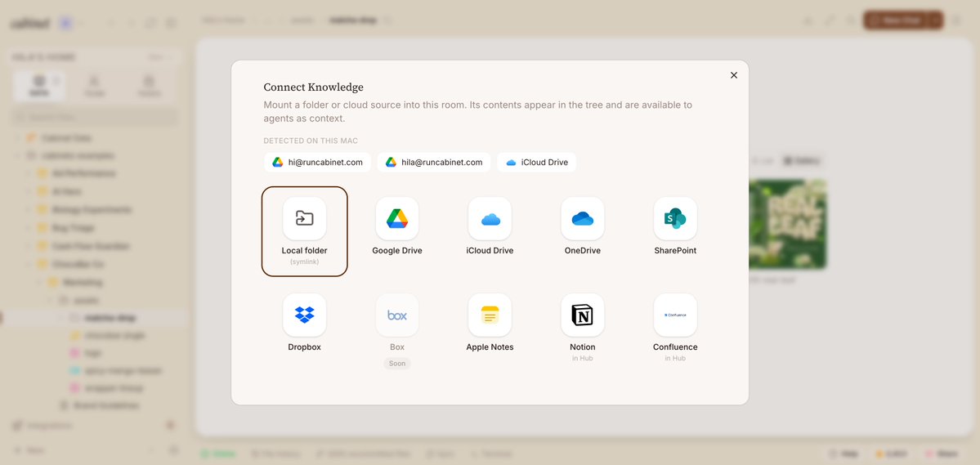Choose the detected iCloud Drive chip
The height and width of the screenshot is (465, 980).
click(x=537, y=163)
